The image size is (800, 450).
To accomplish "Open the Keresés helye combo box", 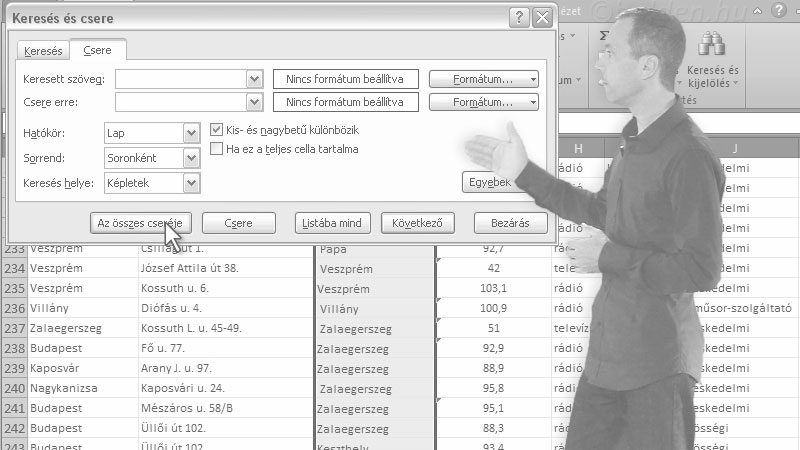I will 152,183.
